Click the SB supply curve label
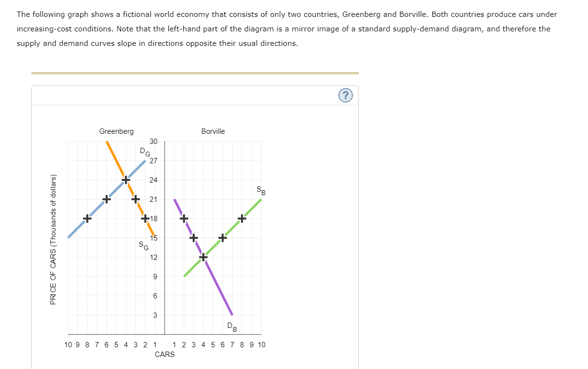This screenshot has width=588, height=369. click(260, 189)
